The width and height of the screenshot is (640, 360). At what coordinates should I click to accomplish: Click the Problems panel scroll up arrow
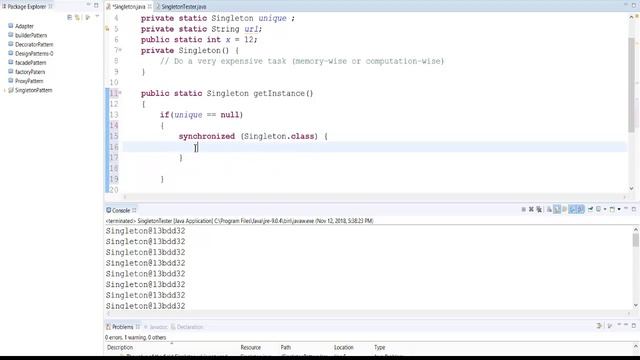pos(636,347)
